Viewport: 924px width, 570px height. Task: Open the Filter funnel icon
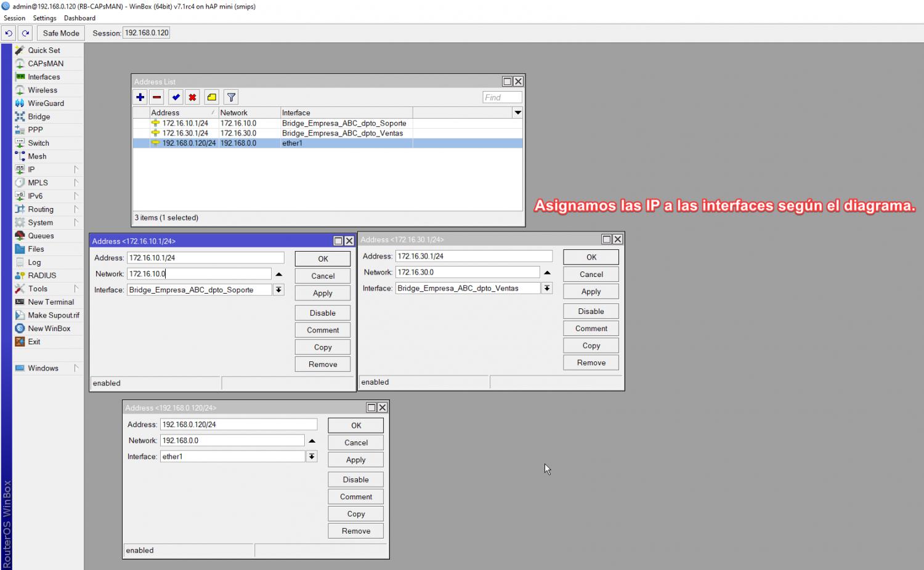(x=231, y=97)
